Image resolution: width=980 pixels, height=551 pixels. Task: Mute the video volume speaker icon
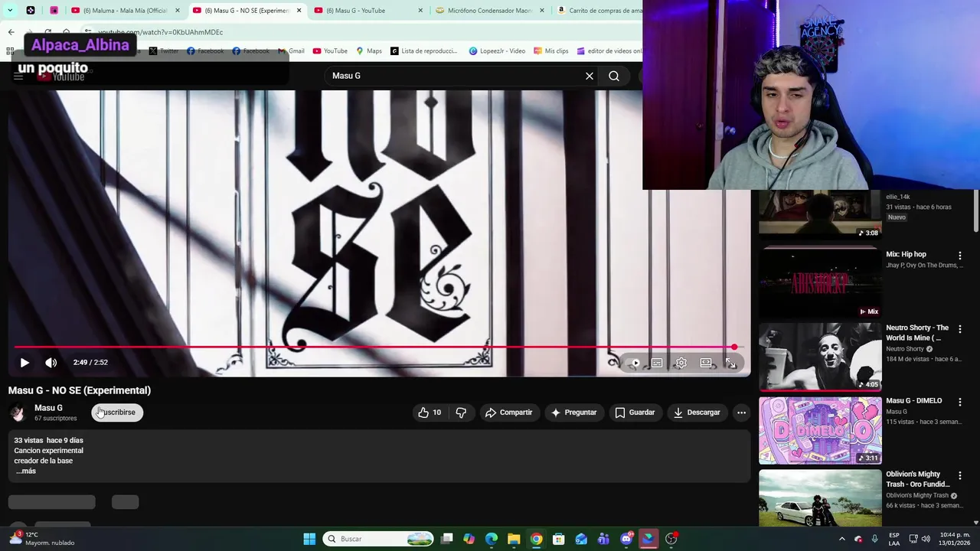click(51, 363)
